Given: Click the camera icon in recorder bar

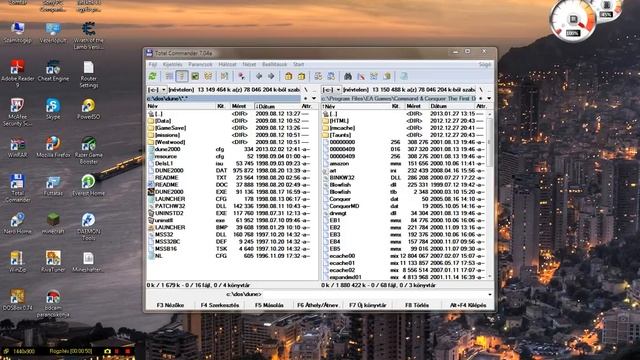Looking at the screenshot, I should 107,351.
